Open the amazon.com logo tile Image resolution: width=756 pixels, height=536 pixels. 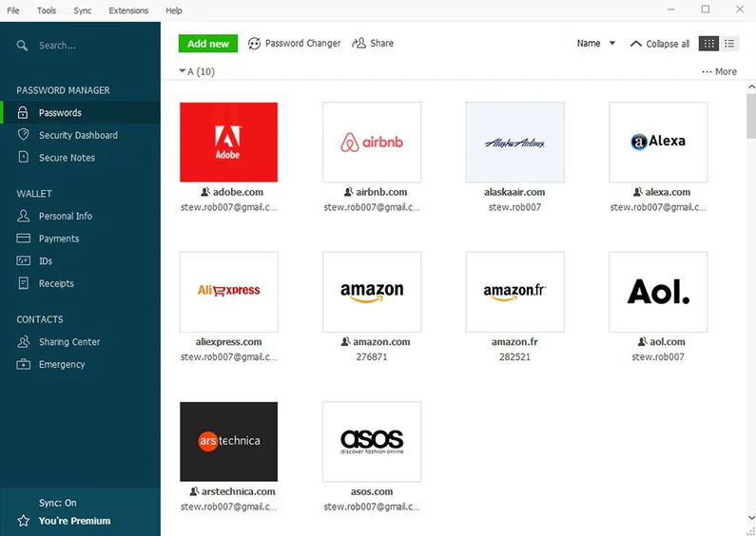372,292
